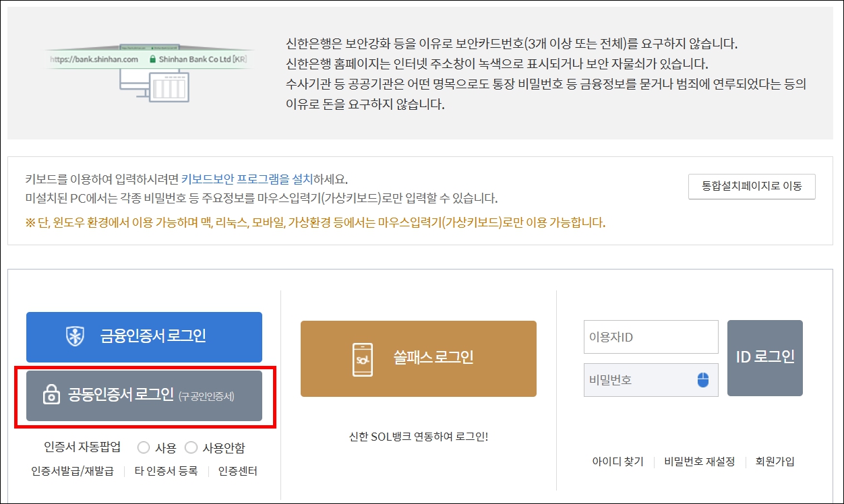Click the (구 공인인증서) text
Screen dimensions: 844x504
click(x=206, y=397)
